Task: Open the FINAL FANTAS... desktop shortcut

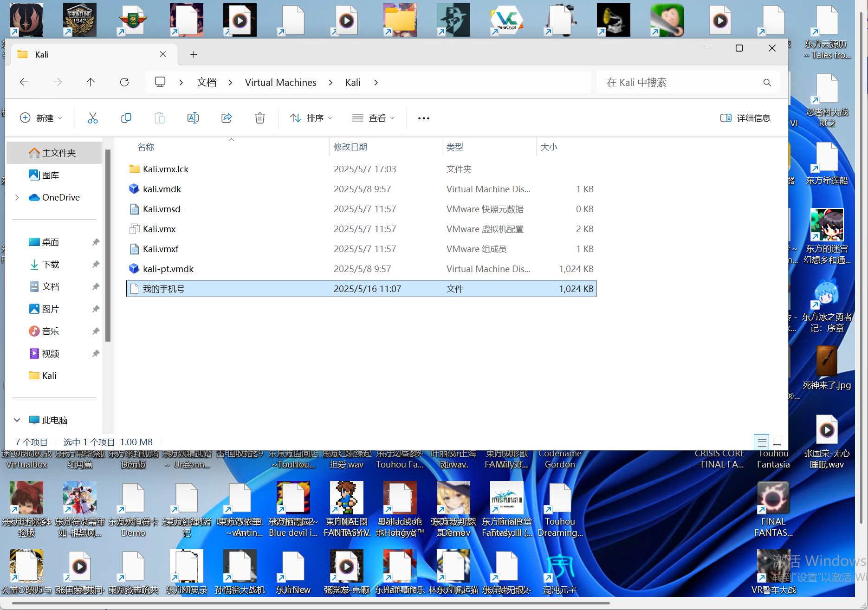Action: (773, 509)
